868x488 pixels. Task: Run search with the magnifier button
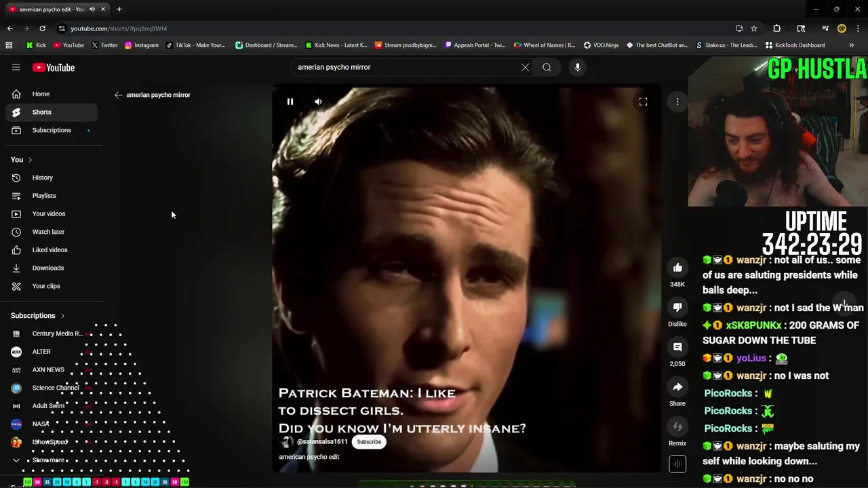pyautogui.click(x=547, y=67)
